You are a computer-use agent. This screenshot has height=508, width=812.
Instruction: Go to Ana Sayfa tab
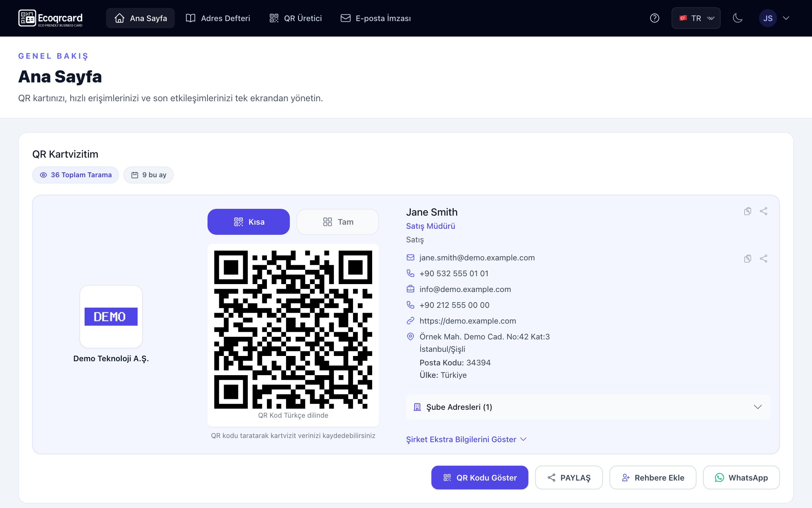pos(140,18)
